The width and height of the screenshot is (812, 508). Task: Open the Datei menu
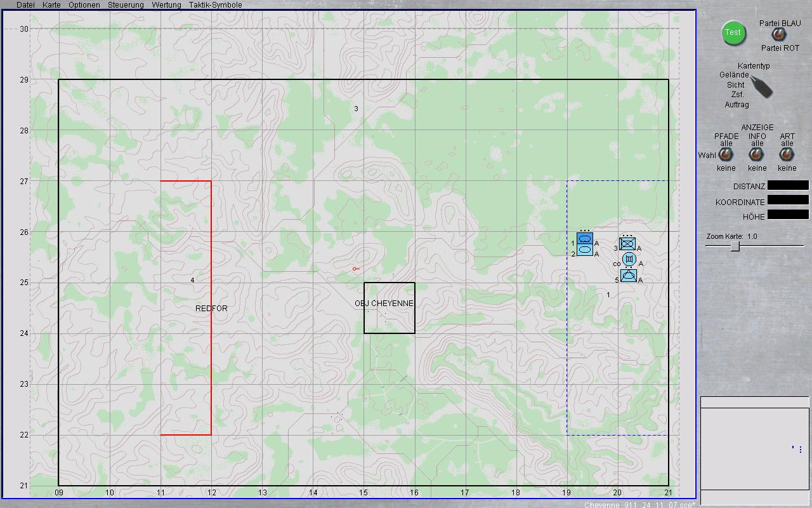25,5
